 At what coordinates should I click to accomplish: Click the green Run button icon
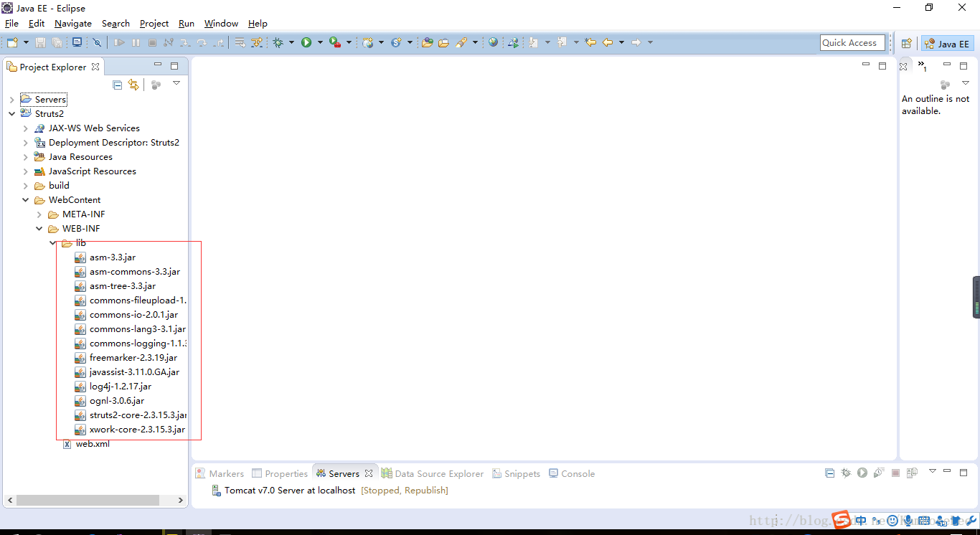(x=306, y=42)
